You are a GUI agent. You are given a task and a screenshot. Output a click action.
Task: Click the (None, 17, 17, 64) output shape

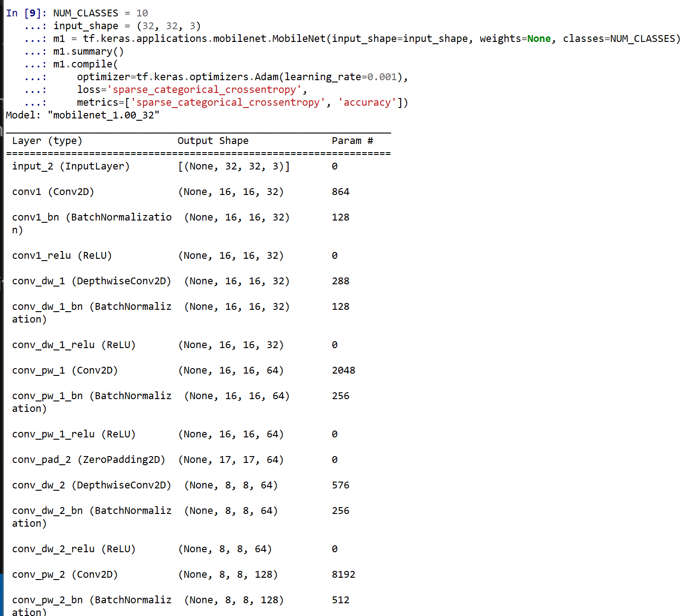(x=231, y=460)
